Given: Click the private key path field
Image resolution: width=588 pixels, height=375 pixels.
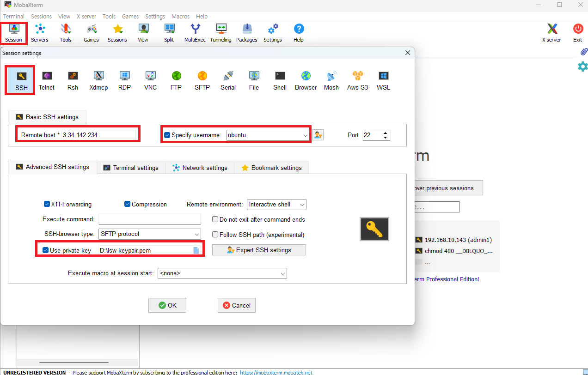Looking at the screenshot, I should [145, 250].
